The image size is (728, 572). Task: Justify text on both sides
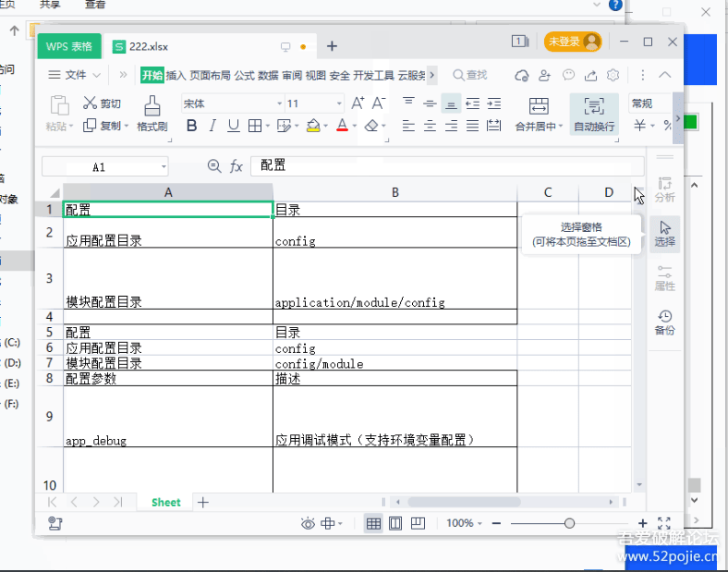473,126
